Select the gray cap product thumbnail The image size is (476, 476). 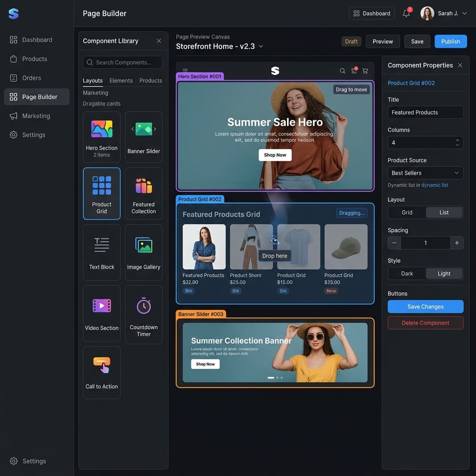[346, 247]
